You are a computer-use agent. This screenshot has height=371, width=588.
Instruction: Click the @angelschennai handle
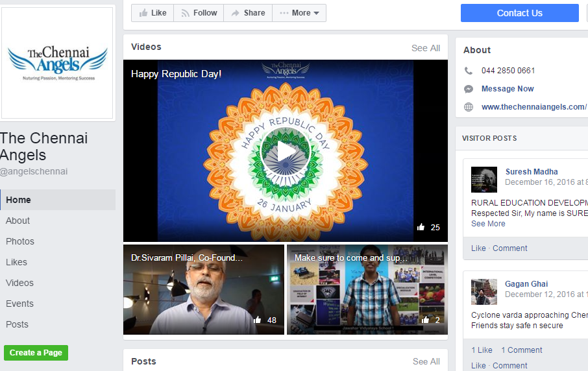34,171
